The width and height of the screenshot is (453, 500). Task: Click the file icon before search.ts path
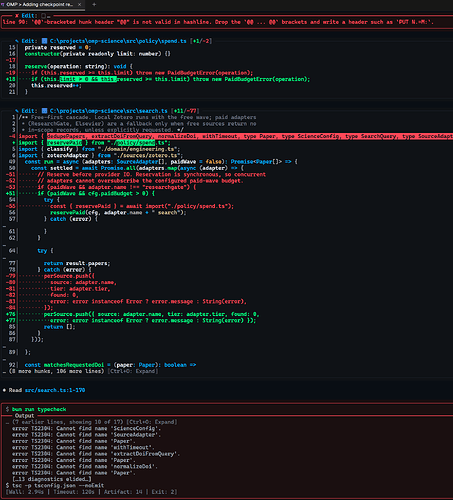coord(44,111)
